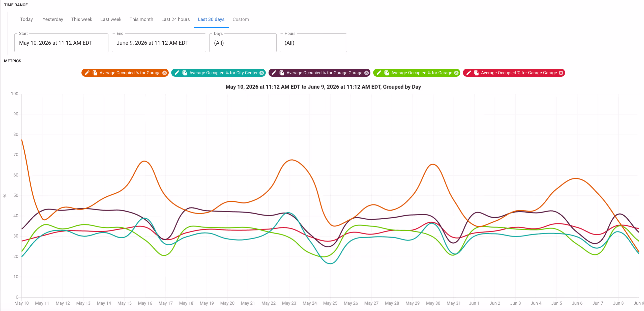Remove the City Center metric chip
Viewport: 644px width, 311px height.
coord(262,73)
